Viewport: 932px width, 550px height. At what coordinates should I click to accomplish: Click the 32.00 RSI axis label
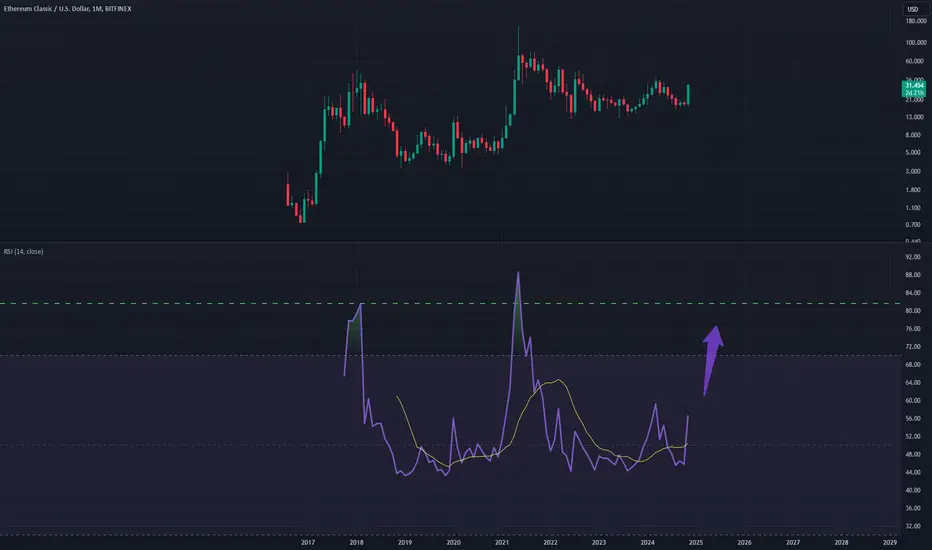tap(912, 526)
